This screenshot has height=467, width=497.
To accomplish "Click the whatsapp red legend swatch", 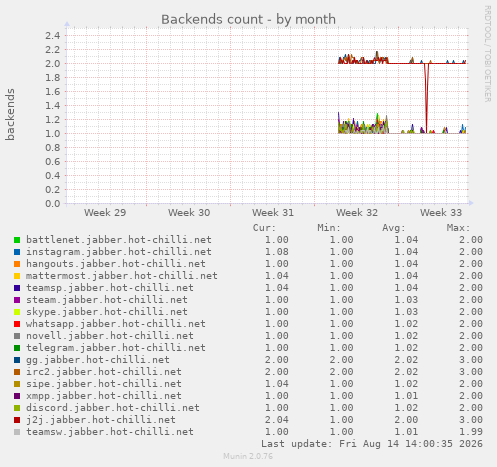I will (x=17, y=324).
